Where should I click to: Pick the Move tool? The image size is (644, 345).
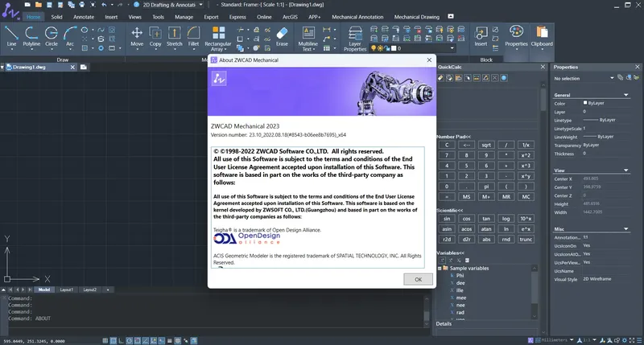pos(137,36)
